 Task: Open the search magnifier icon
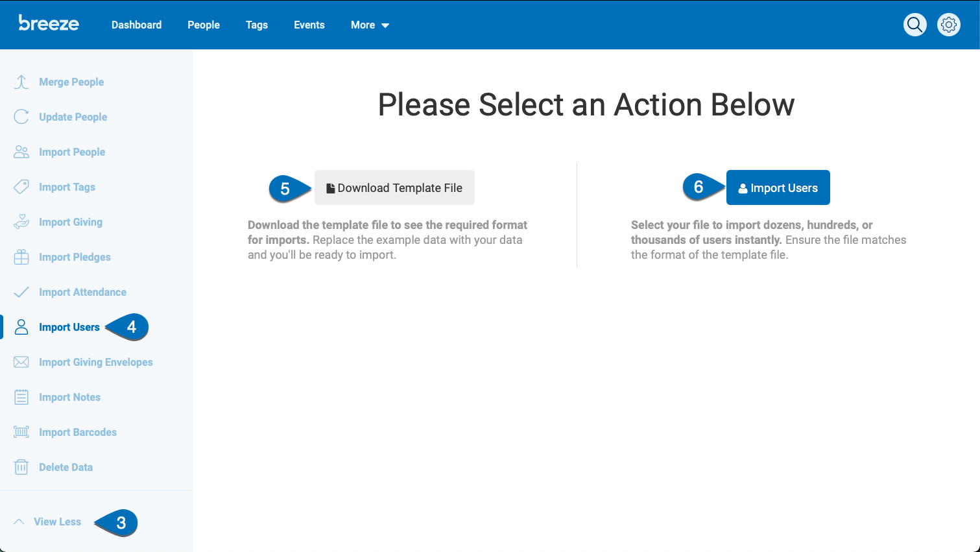[x=914, y=25]
